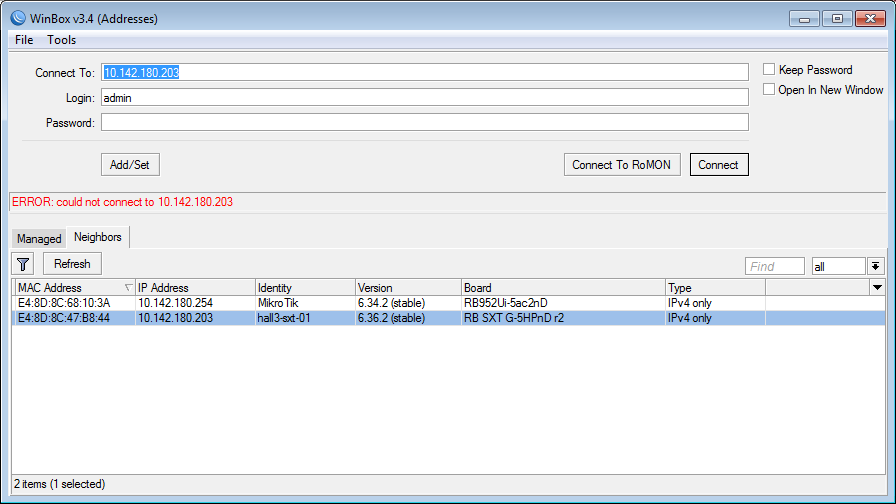
Task: Expand the table columns dropdown arrow
Action: point(877,287)
